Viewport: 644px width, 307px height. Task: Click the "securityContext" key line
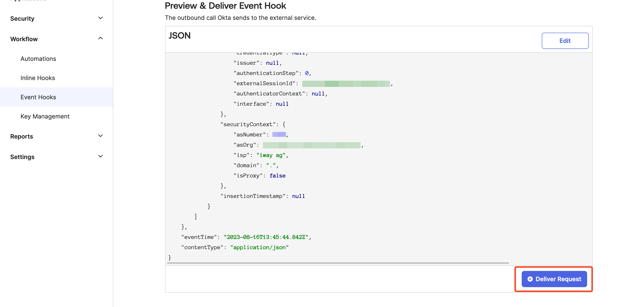click(253, 124)
